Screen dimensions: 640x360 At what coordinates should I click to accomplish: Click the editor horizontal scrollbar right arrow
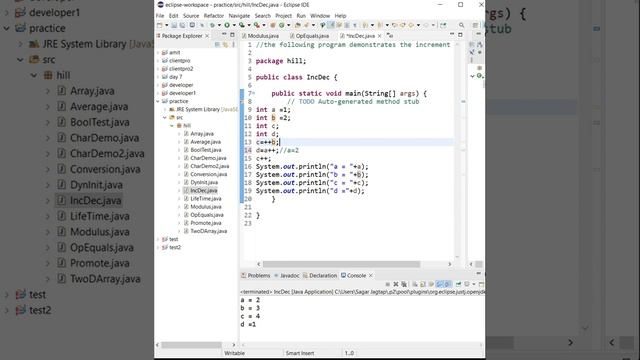point(450,264)
